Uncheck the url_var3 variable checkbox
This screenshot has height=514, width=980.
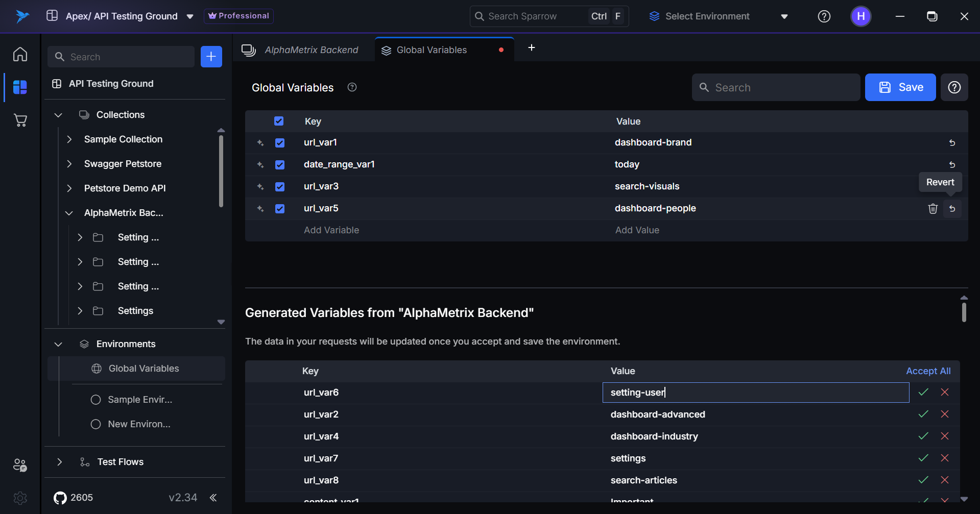(x=280, y=187)
